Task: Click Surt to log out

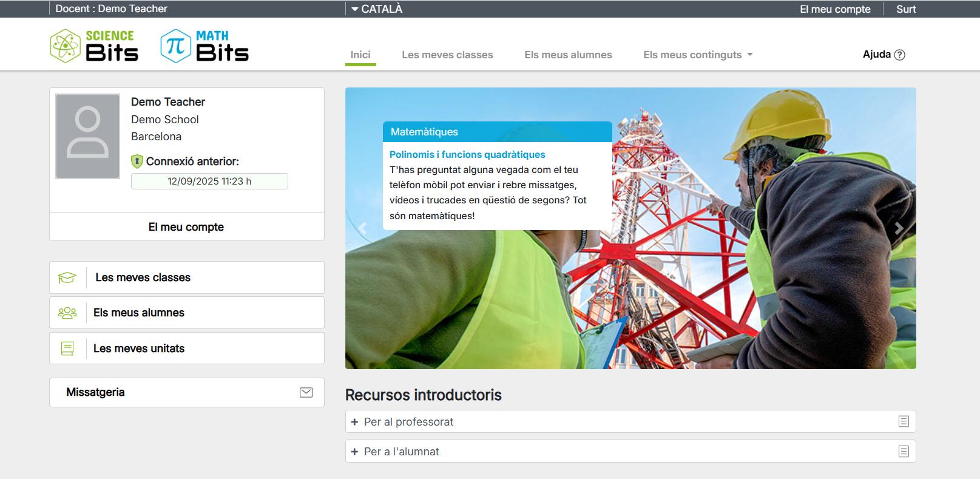Action: 905,9
